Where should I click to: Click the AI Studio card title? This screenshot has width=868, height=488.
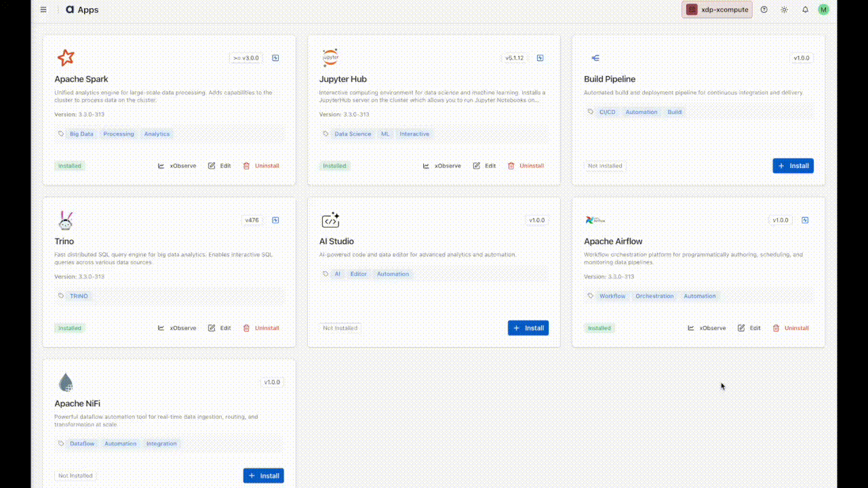click(336, 241)
